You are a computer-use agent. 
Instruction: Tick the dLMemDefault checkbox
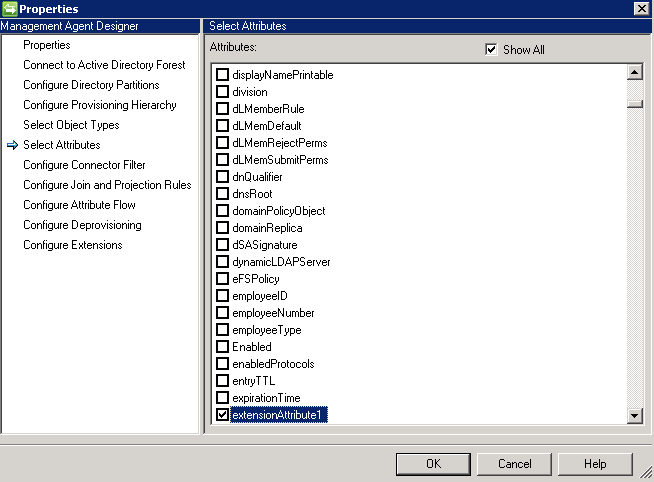pyautogui.click(x=222, y=126)
